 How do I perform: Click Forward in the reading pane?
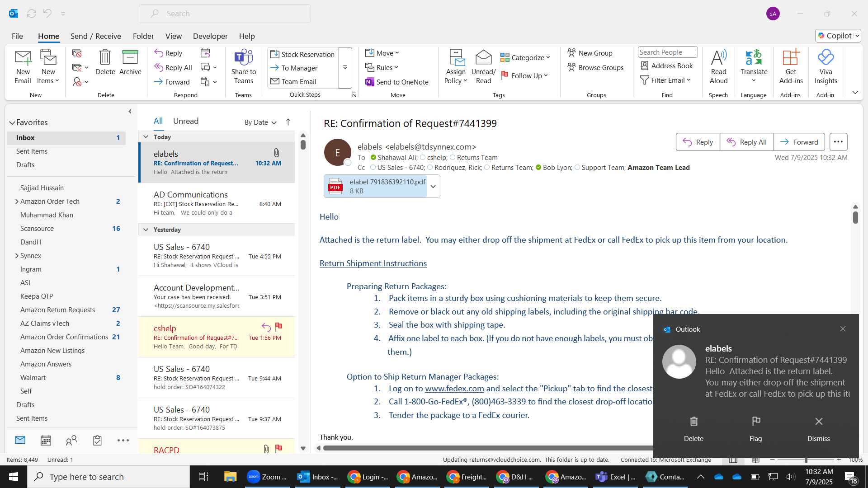pos(799,142)
